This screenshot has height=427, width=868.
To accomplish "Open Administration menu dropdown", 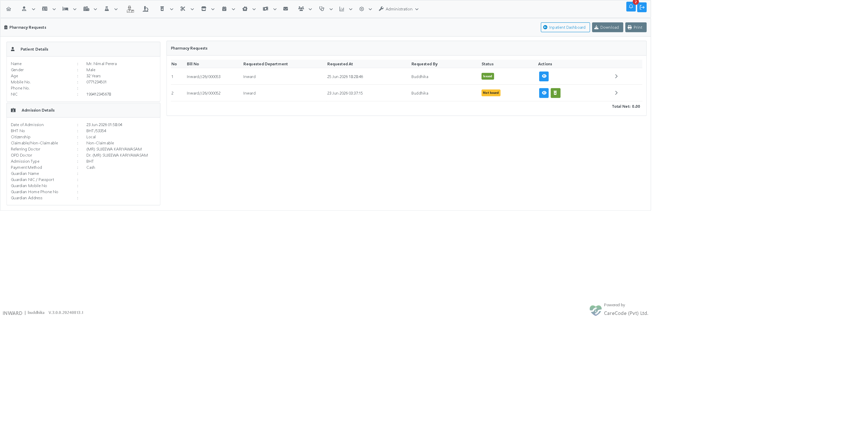I will coord(399,9).
